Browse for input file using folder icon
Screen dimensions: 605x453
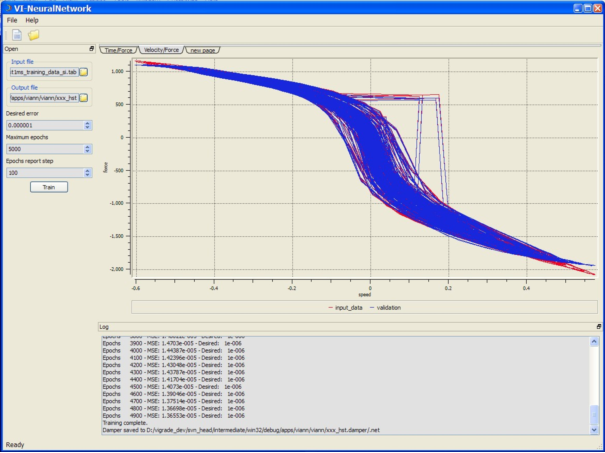pyautogui.click(x=84, y=72)
